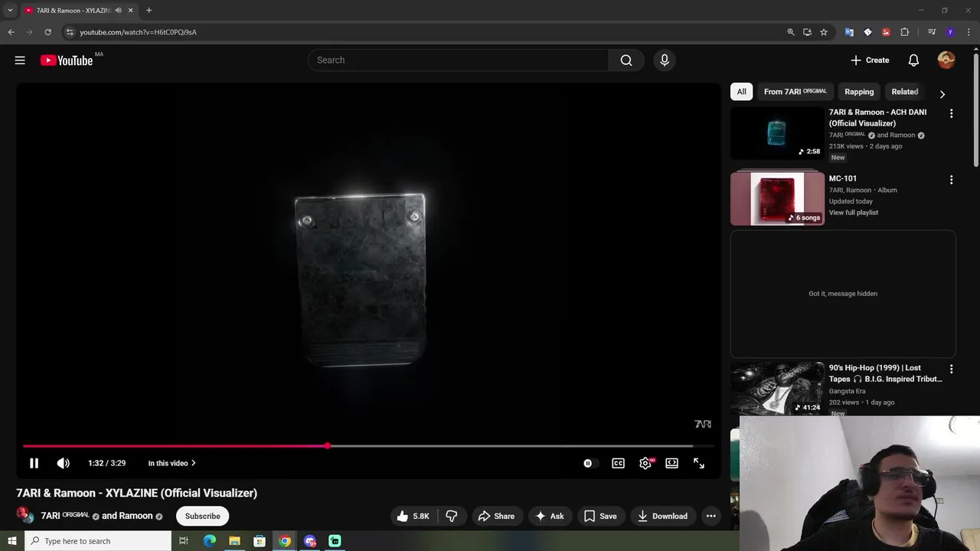
Task: Click the browser address bar URL
Action: (139, 32)
